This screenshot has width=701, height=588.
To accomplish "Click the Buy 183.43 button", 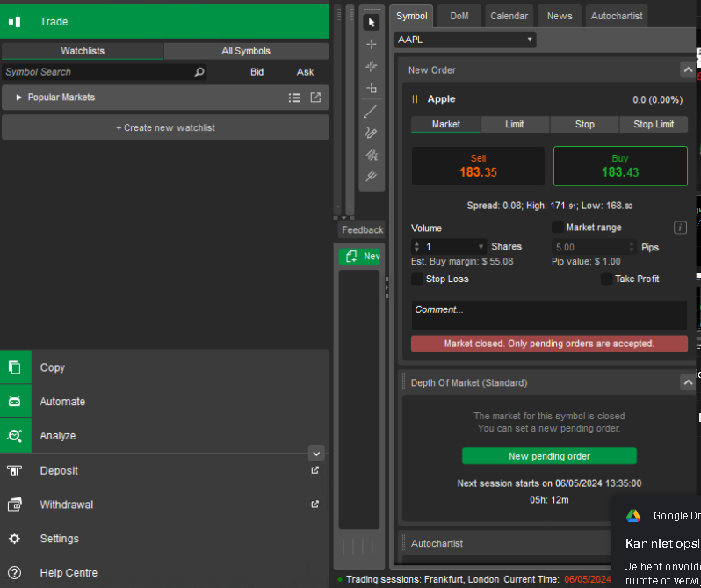I will (620, 166).
